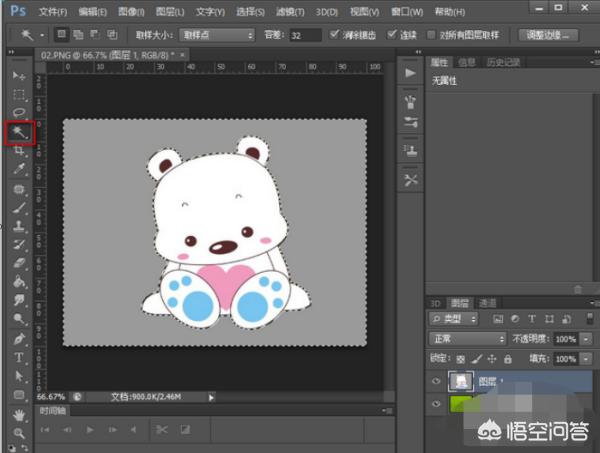The height and width of the screenshot is (453, 600).
Task: Toggle the 消除锯齿 anti-alias checkbox
Action: click(334, 34)
